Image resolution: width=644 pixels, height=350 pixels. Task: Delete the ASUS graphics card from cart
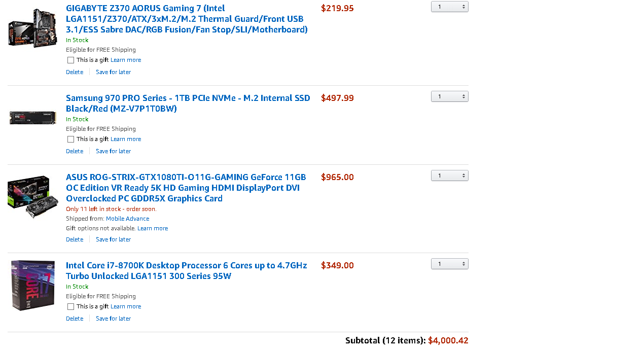pyautogui.click(x=75, y=239)
